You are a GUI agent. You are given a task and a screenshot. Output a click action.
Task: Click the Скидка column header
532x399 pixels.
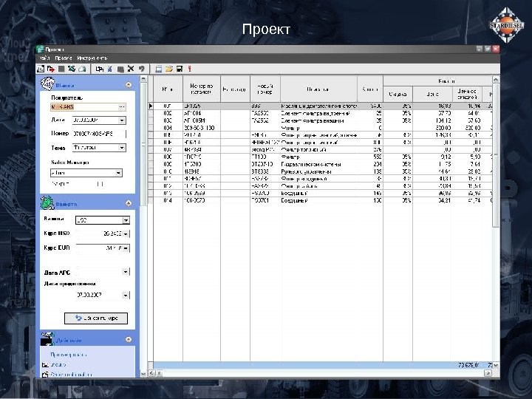point(398,94)
